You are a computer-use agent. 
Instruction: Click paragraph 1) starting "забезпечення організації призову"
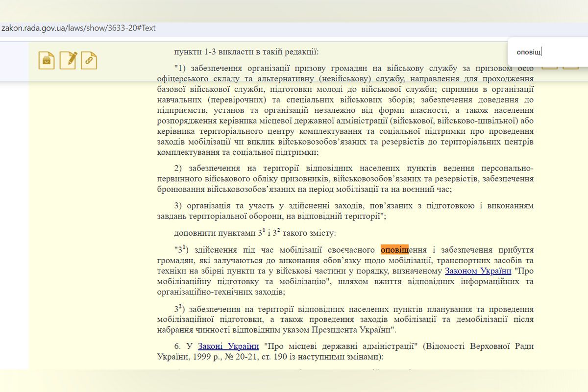pyautogui.click(x=345, y=110)
